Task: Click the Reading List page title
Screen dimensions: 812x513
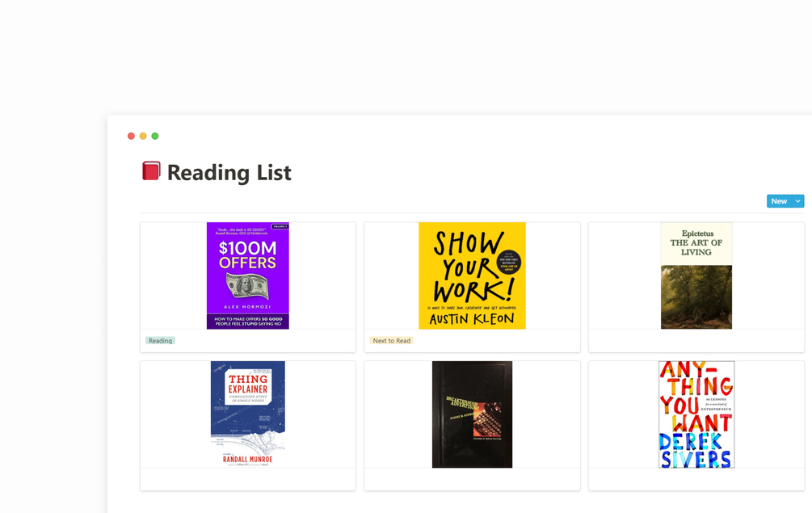Action: coord(228,172)
